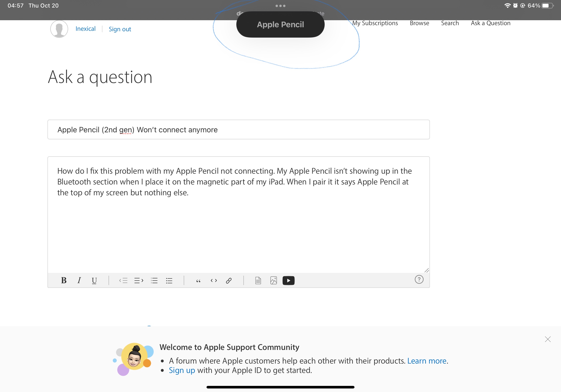The image size is (561, 392).
Task: Apply italic formatting button
Action: pos(79,280)
